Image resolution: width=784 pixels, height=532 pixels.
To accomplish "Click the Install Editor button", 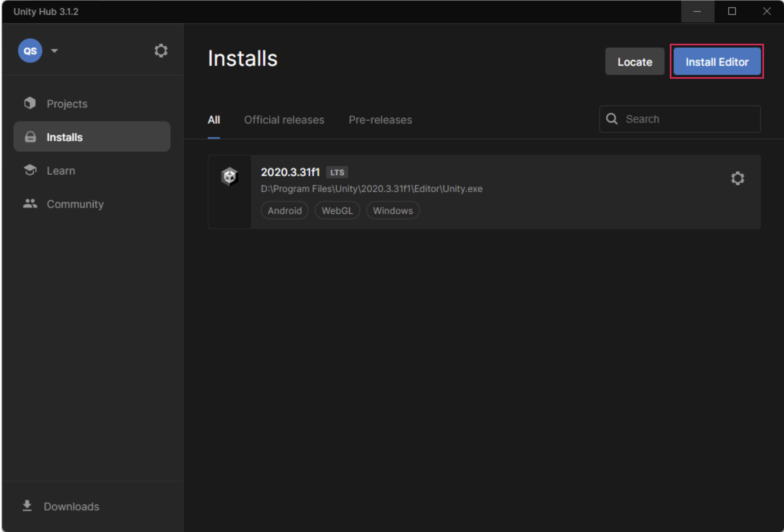I will 717,62.
